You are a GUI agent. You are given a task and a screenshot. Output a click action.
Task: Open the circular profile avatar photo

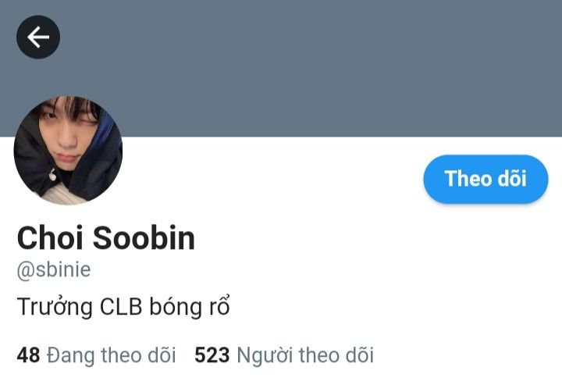(68, 150)
